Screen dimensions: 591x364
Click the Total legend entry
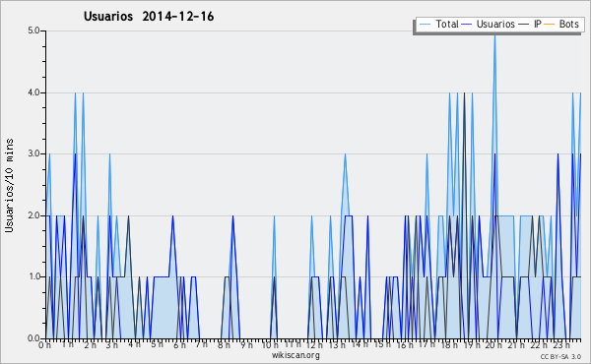pos(438,24)
